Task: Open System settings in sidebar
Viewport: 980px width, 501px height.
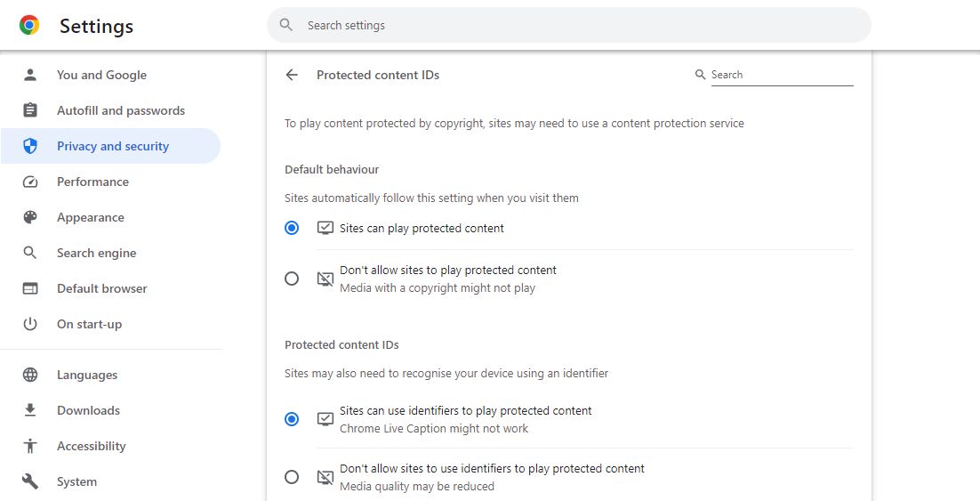Action: click(76, 481)
